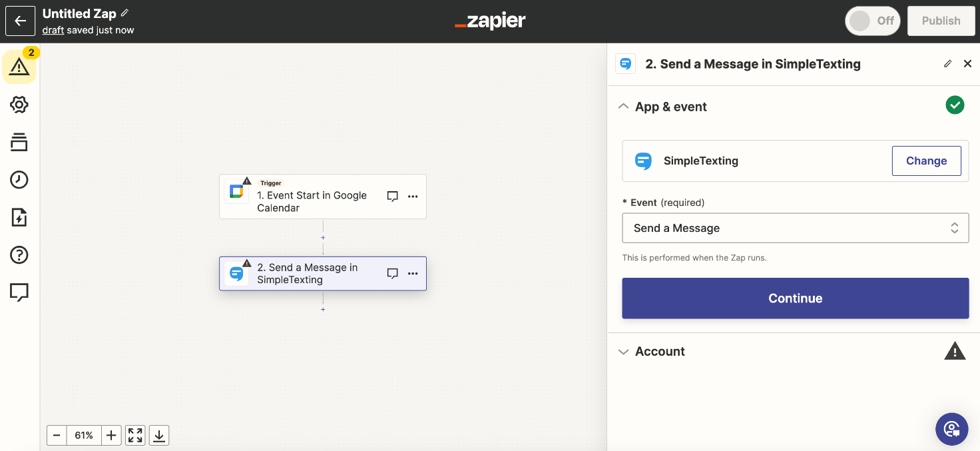Open the versions stack icon in sidebar

click(x=19, y=142)
